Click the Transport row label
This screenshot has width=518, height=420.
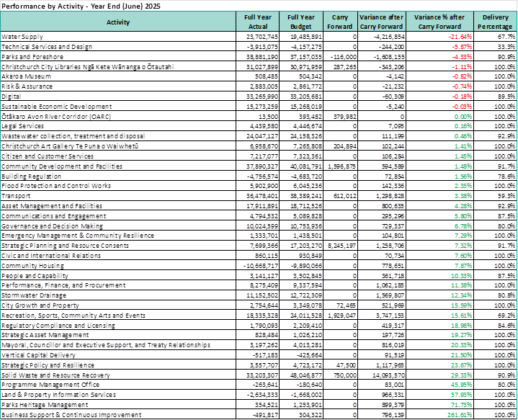point(16,195)
